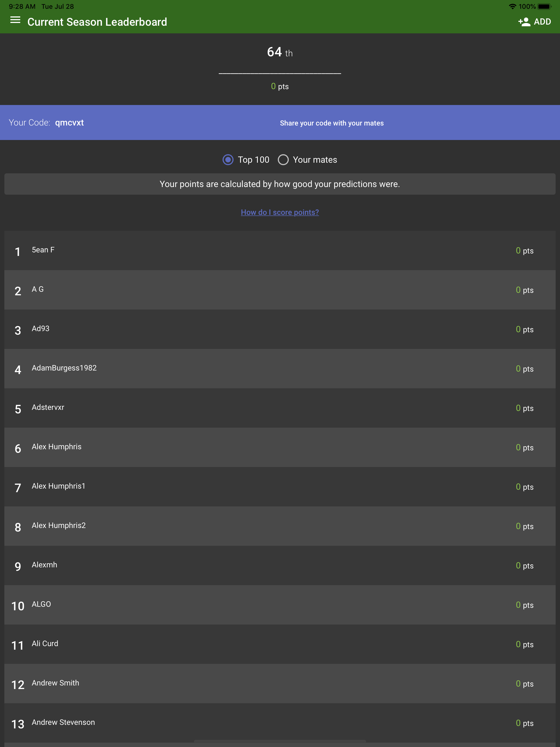560x747 pixels.
Task: Switch to Your mates leaderboard
Action: point(283,160)
